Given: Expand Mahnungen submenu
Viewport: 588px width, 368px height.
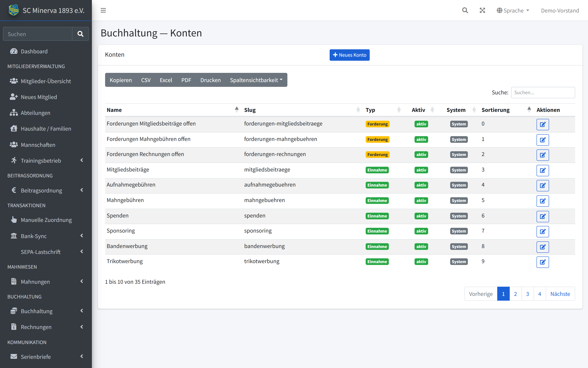Looking at the screenshot, I should (x=46, y=282).
